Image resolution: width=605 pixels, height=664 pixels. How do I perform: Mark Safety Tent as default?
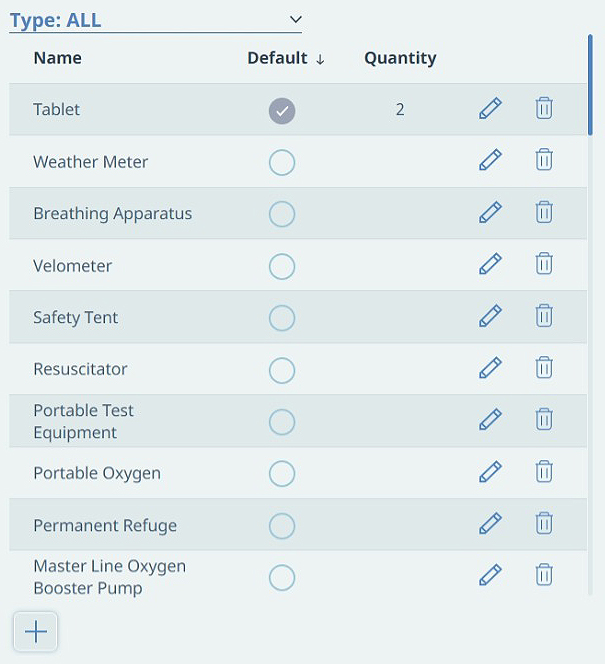[x=282, y=318]
